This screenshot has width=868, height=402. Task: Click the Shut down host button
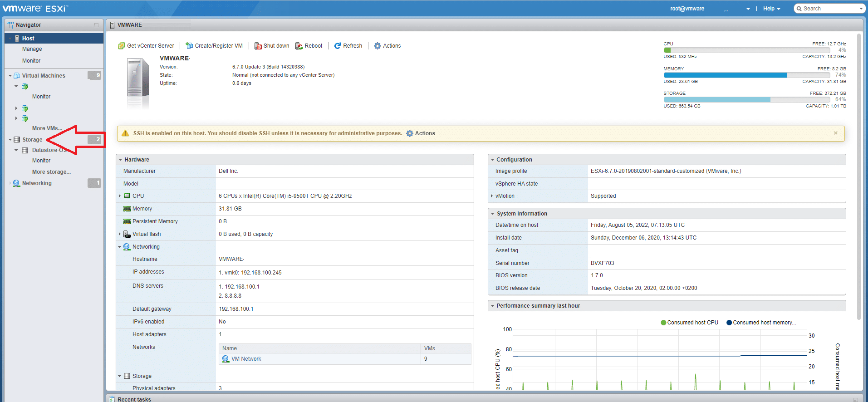click(272, 46)
